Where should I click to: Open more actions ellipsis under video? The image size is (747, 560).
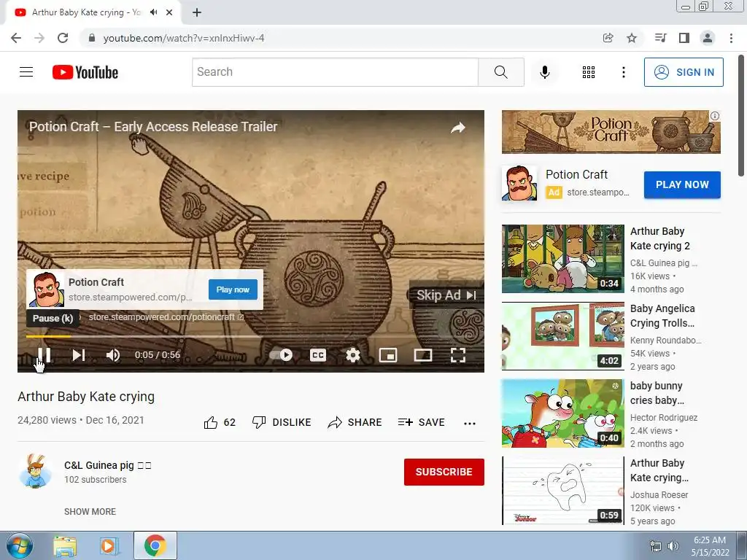click(470, 423)
